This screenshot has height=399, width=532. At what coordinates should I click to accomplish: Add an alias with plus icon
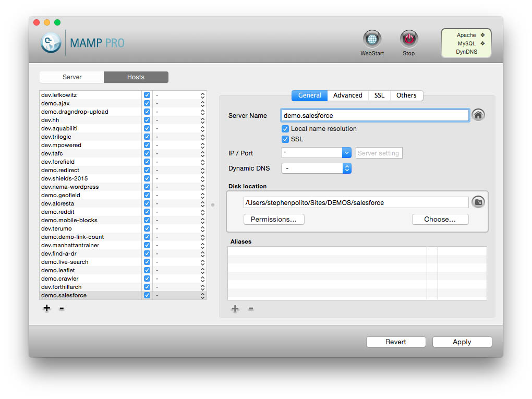pyautogui.click(x=235, y=308)
